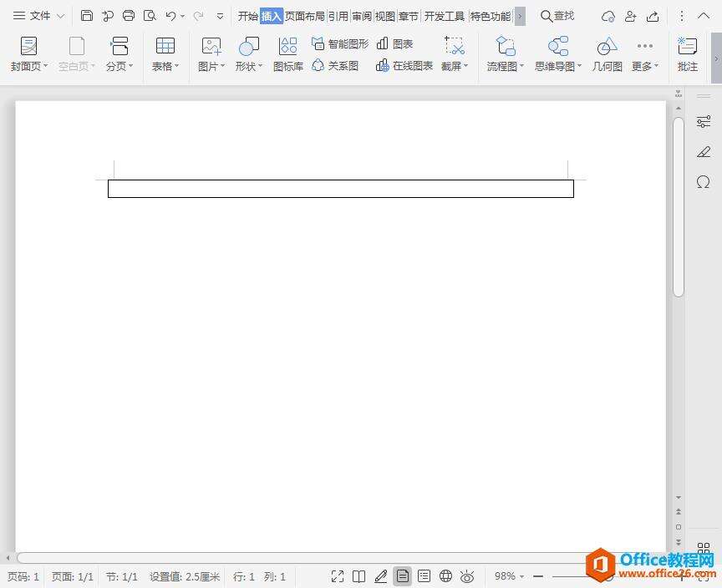This screenshot has height=588, width=722.
Task: Insert a table using 表格 icon
Action: tap(165, 53)
